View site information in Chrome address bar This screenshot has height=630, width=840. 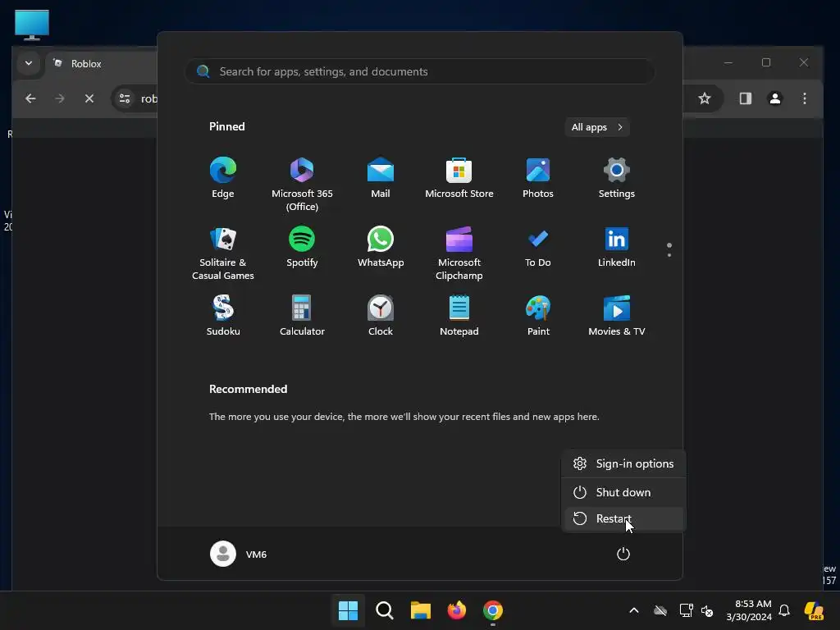(125, 98)
